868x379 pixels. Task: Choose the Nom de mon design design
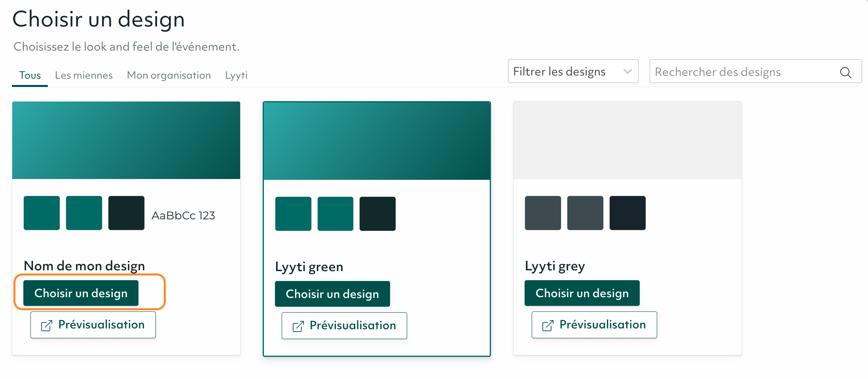[81, 293]
